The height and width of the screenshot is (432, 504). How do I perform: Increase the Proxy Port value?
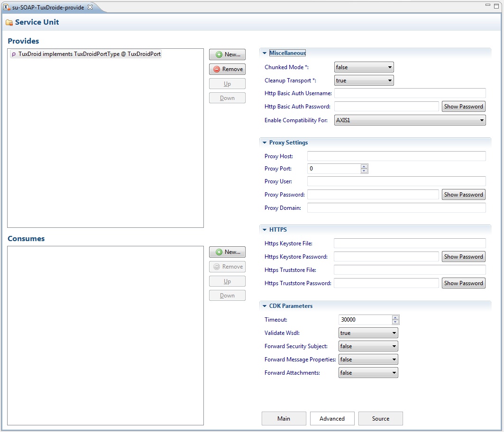point(364,166)
